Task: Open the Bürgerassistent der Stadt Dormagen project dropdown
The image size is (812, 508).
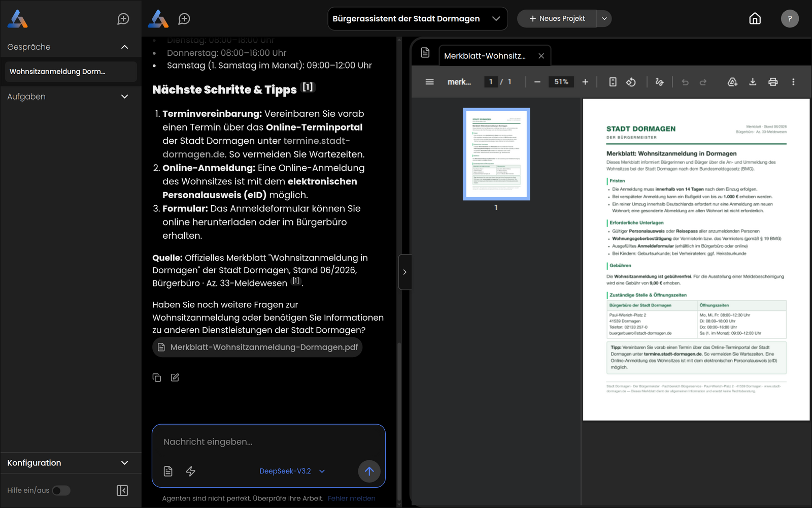Action: [x=417, y=19]
